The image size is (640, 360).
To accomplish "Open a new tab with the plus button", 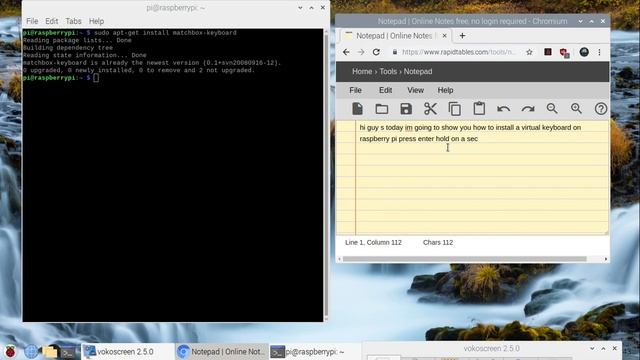I will tap(462, 36).
